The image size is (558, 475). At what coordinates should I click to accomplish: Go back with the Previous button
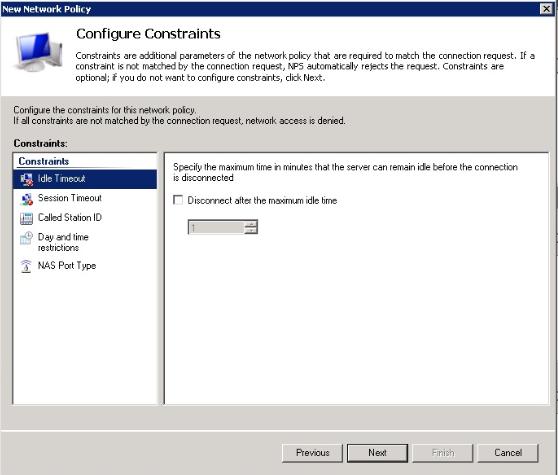(x=312, y=453)
